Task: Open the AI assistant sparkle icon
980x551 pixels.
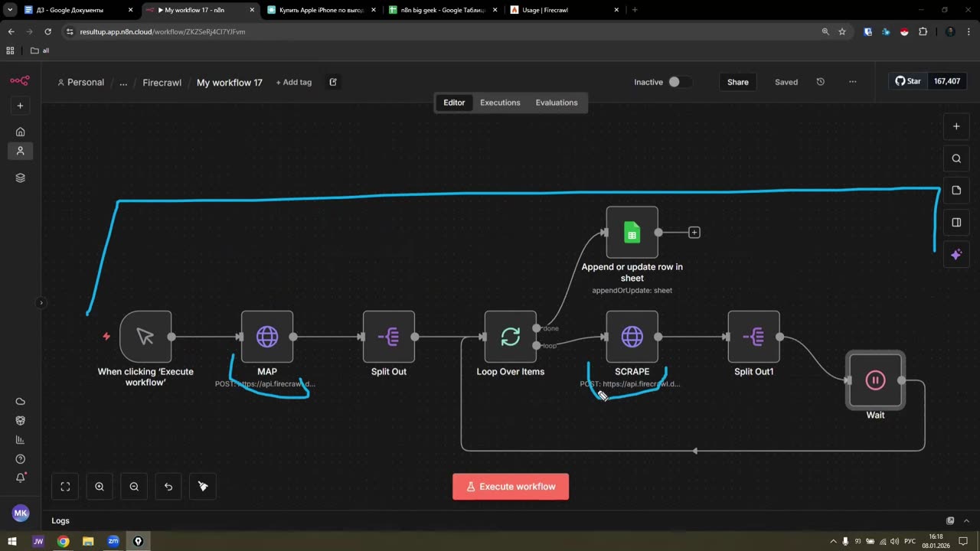Action: (956, 255)
